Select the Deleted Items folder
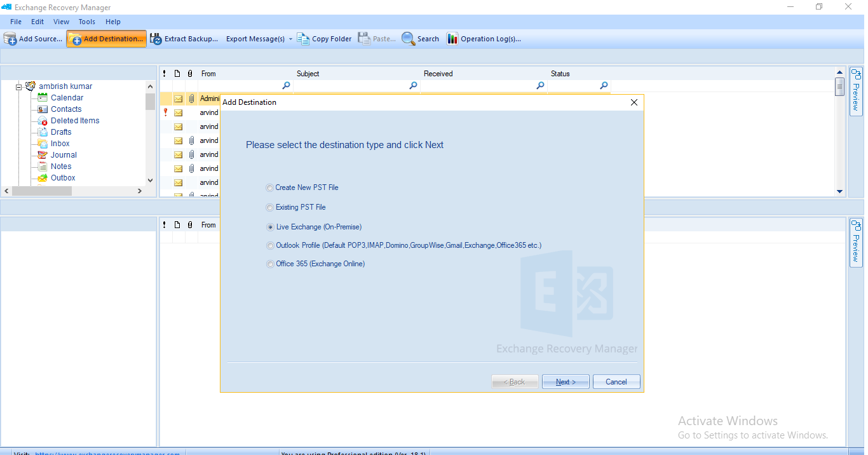The width and height of the screenshot is (868, 455). tap(75, 121)
